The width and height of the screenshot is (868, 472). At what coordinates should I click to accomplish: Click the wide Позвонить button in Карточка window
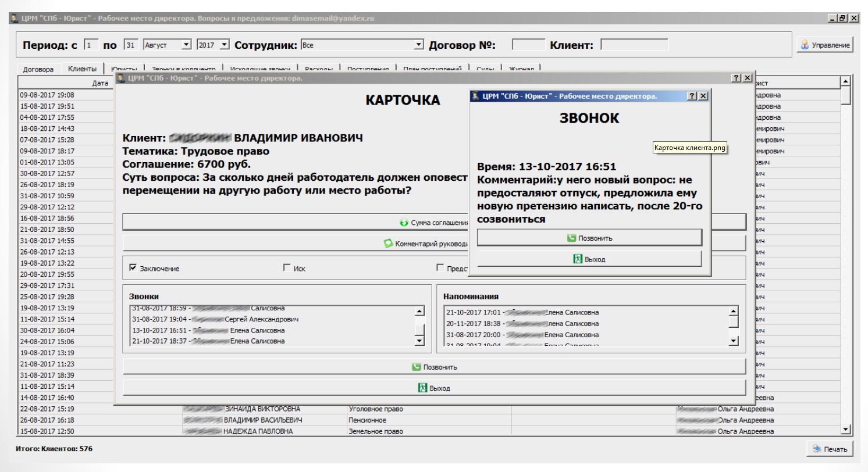point(434,367)
